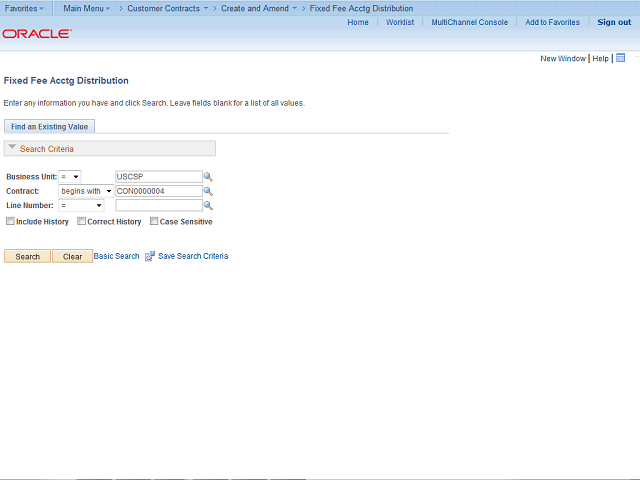Open the Worklist link

[400, 22]
